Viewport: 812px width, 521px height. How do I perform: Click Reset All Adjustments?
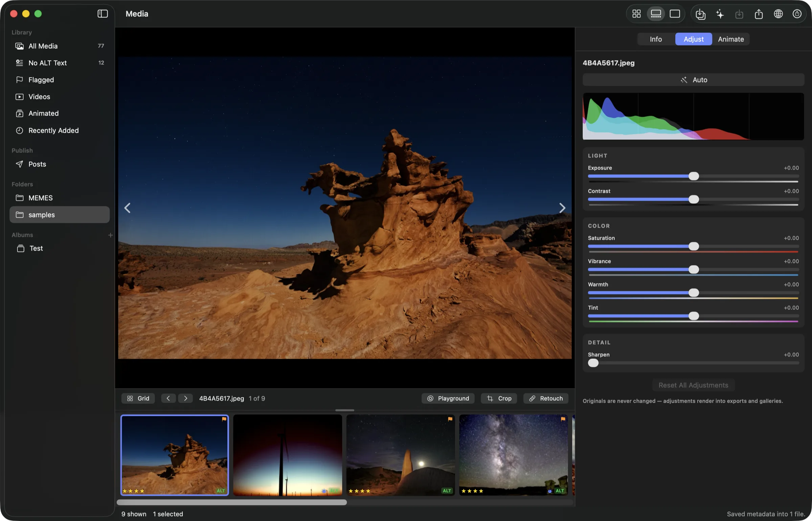(693, 385)
